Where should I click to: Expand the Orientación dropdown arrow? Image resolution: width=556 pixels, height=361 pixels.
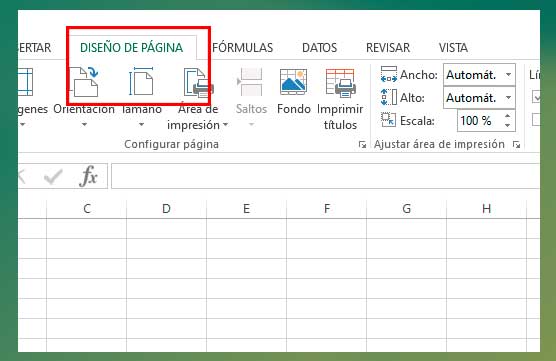click(84, 124)
